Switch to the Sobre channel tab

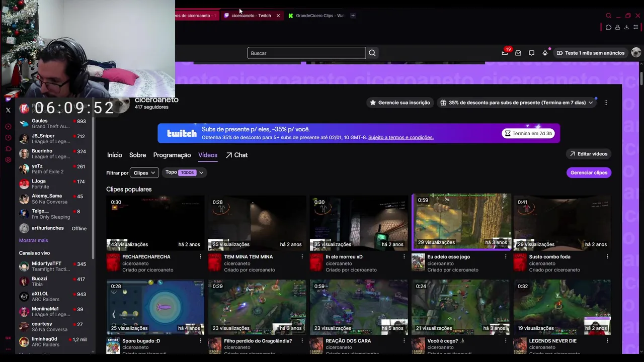(x=137, y=155)
